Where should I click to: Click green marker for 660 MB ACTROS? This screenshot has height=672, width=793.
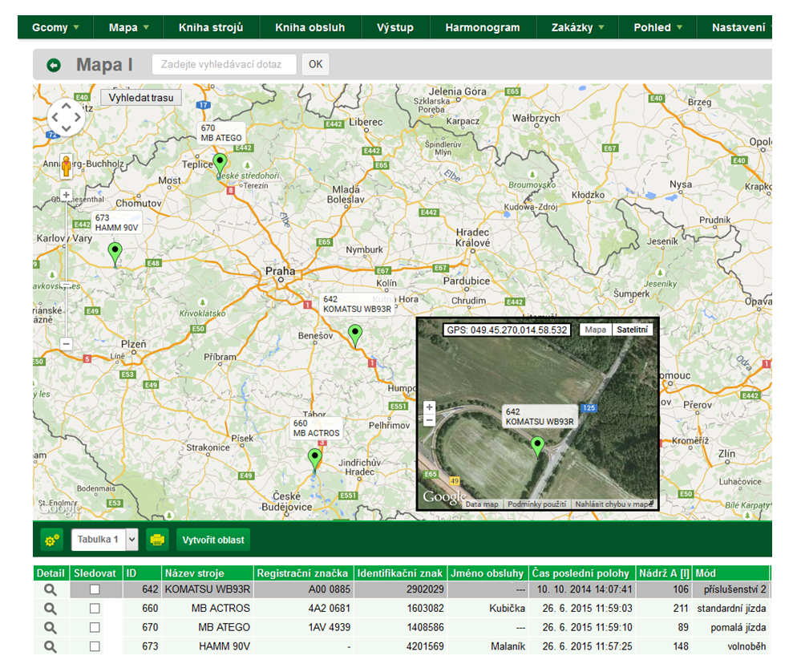(x=314, y=459)
